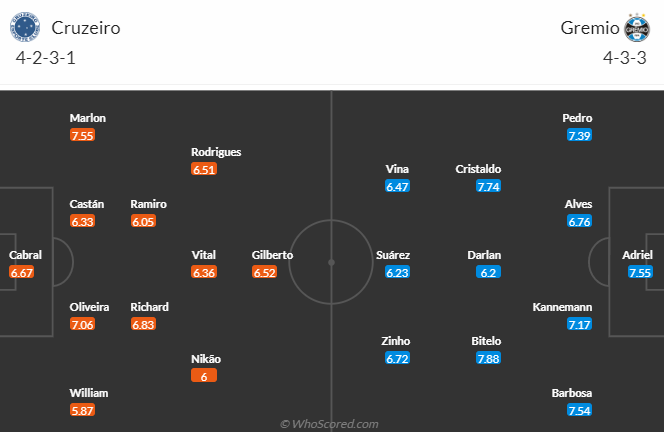Screen dimensions: 664x432
Task: Click the Gremio 4-3-3 formation label
Action: click(x=625, y=58)
